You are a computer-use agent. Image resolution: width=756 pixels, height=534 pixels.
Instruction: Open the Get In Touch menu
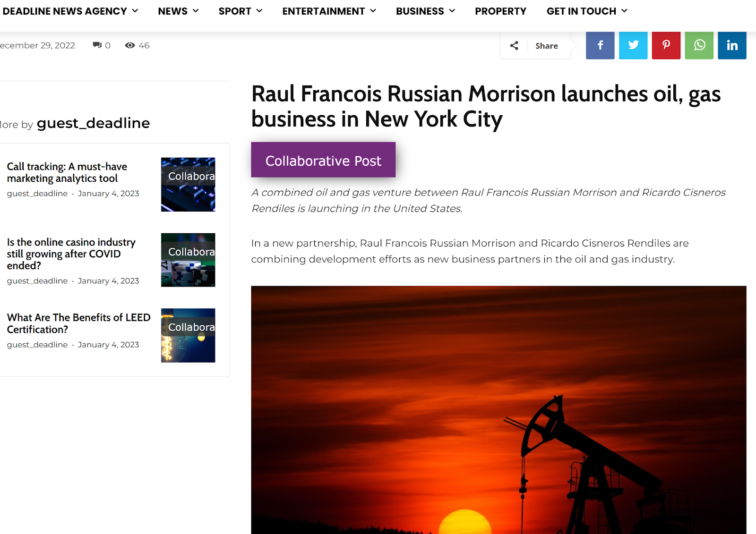click(582, 11)
